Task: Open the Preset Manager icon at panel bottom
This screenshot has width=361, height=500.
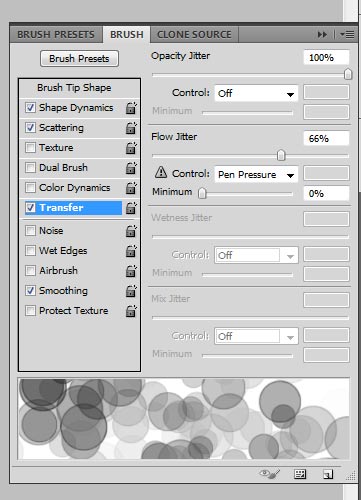Action: 300,474
